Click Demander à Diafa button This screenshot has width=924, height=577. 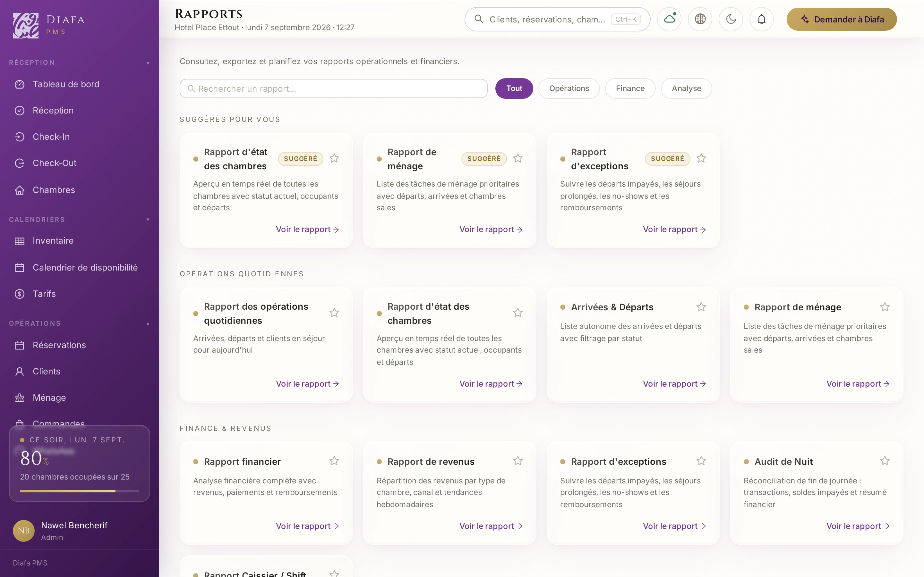coord(842,19)
